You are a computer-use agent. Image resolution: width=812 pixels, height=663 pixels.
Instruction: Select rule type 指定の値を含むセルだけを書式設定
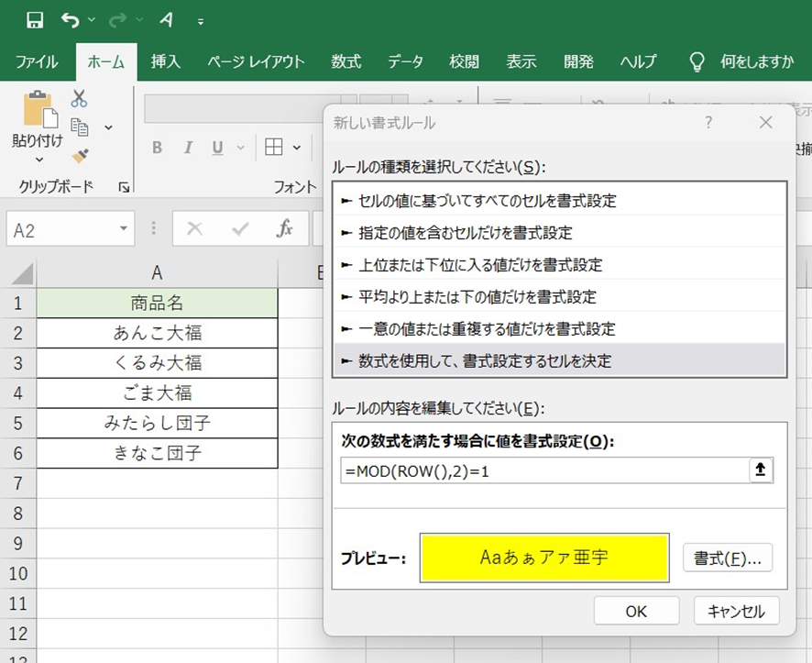tap(468, 233)
